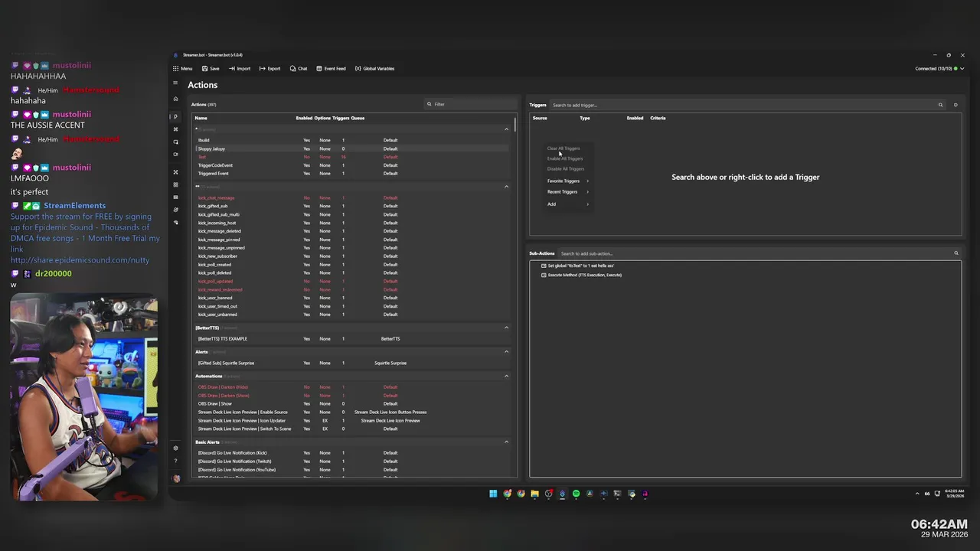Expand the Favorite Triggers submenu
Image resolution: width=980 pixels, height=551 pixels.
pyautogui.click(x=567, y=181)
